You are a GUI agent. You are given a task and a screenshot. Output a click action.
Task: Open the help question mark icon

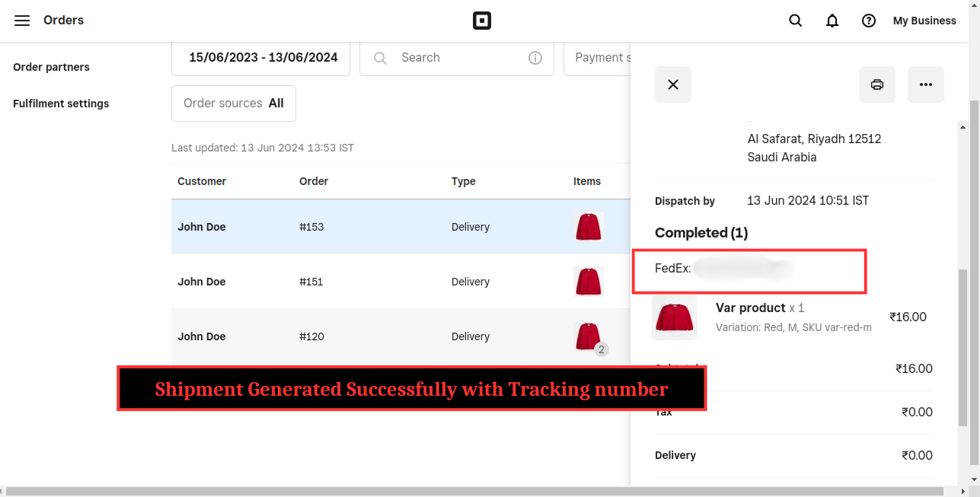(x=868, y=21)
